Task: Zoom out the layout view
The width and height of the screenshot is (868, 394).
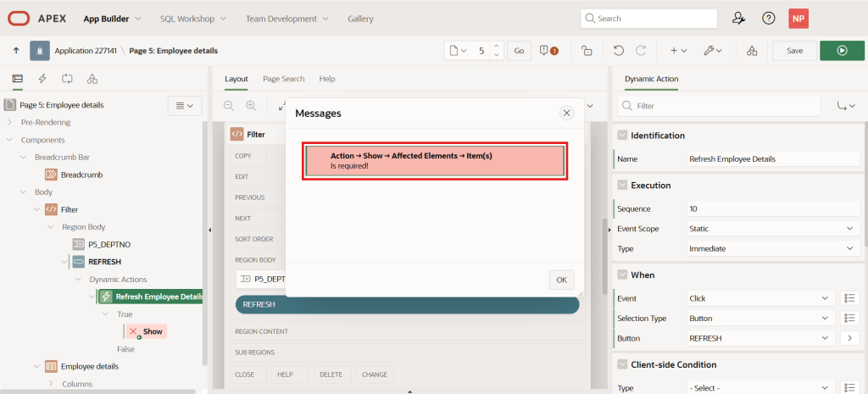Action: pyautogui.click(x=229, y=105)
